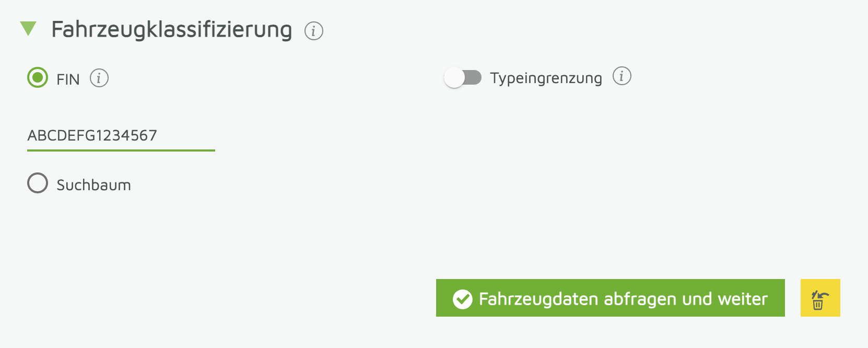The height and width of the screenshot is (348, 868).
Task: Click Fahrzeugdaten abfragen und weiter button
Action: point(610,298)
